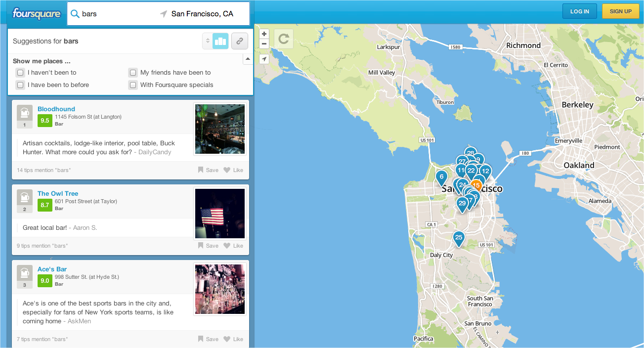This screenshot has width=644, height=348.
Task: Open the Ace's Bar venue link
Action: [x=52, y=269]
